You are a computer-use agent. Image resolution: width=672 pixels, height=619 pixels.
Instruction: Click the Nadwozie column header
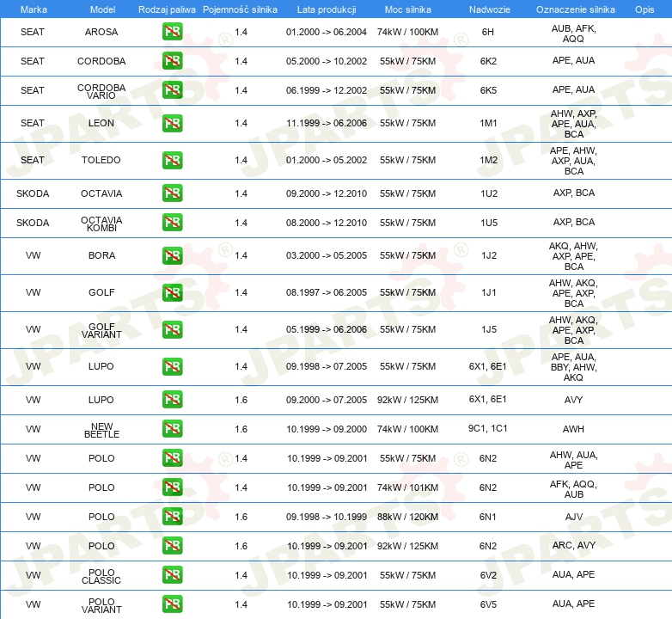pyautogui.click(x=490, y=9)
